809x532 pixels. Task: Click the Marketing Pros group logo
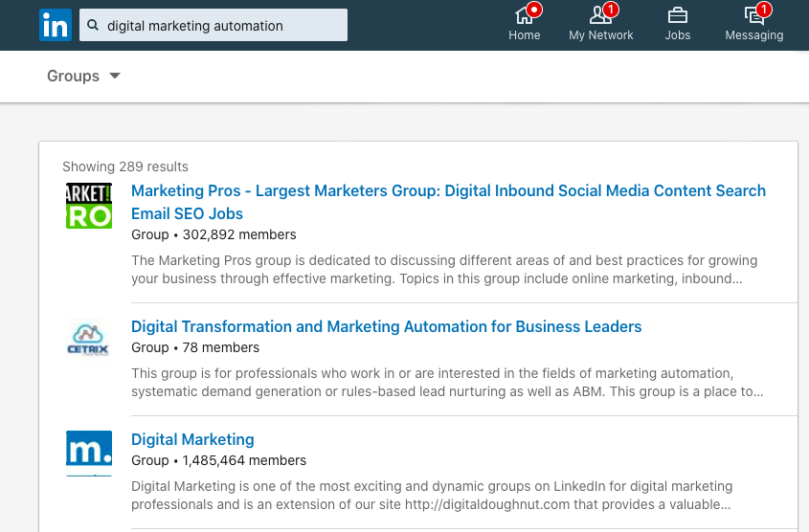pyautogui.click(x=89, y=206)
